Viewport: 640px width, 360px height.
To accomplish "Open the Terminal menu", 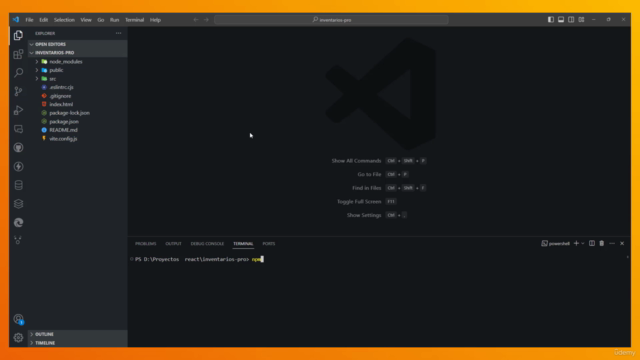I will pyautogui.click(x=134, y=20).
